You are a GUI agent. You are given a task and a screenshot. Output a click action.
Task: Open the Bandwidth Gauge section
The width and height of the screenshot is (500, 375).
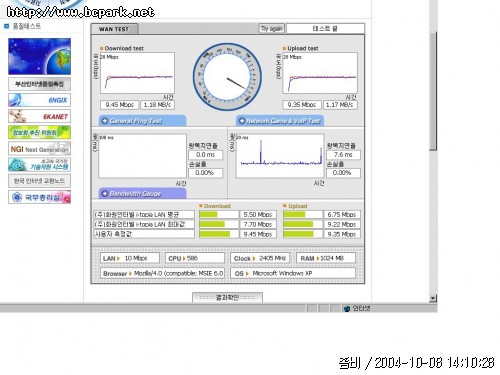142,193
